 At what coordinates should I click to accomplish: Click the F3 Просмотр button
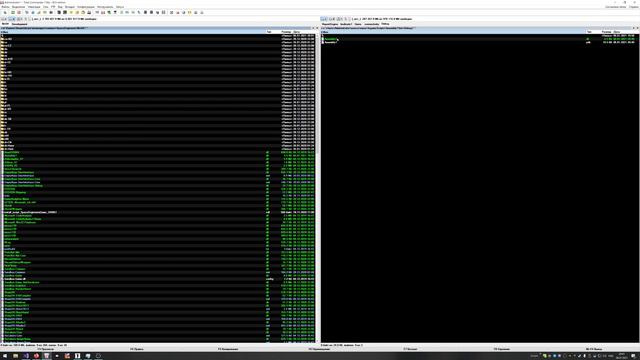tap(45, 349)
